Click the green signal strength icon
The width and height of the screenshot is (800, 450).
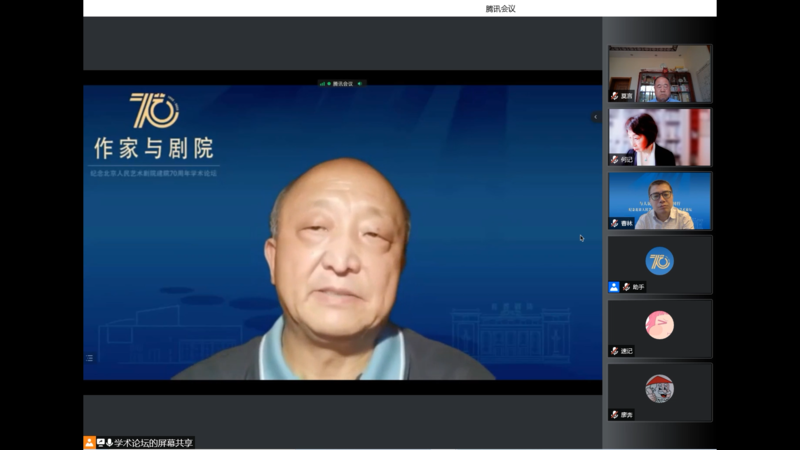click(323, 83)
